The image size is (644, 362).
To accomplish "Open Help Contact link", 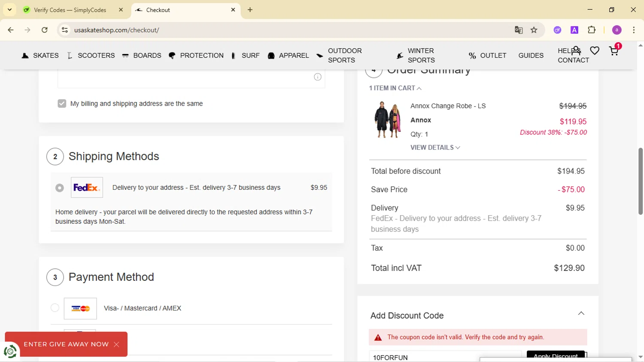I will coord(573,55).
